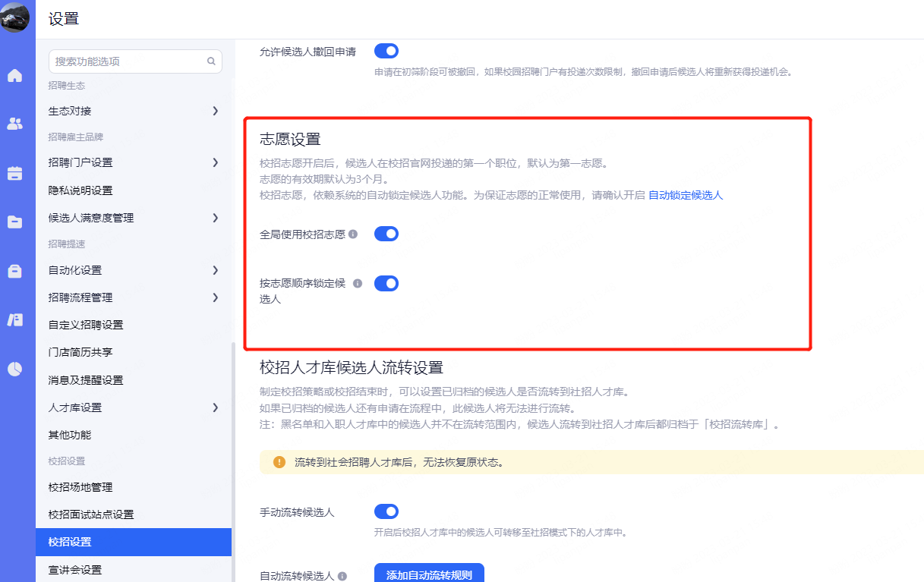
Task: Expand 生态对接 menu item
Action: pos(215,111)
